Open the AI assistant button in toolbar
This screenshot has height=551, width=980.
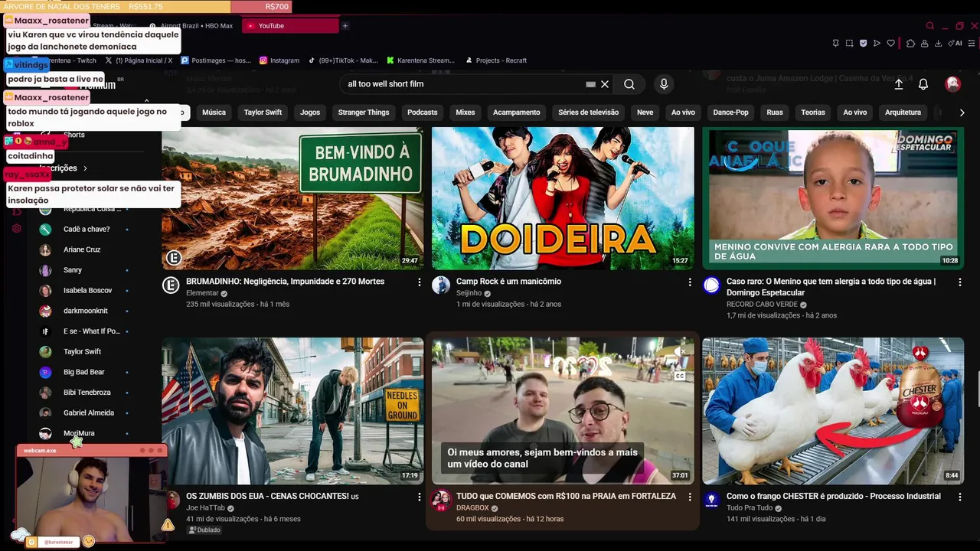coord(955,44)
